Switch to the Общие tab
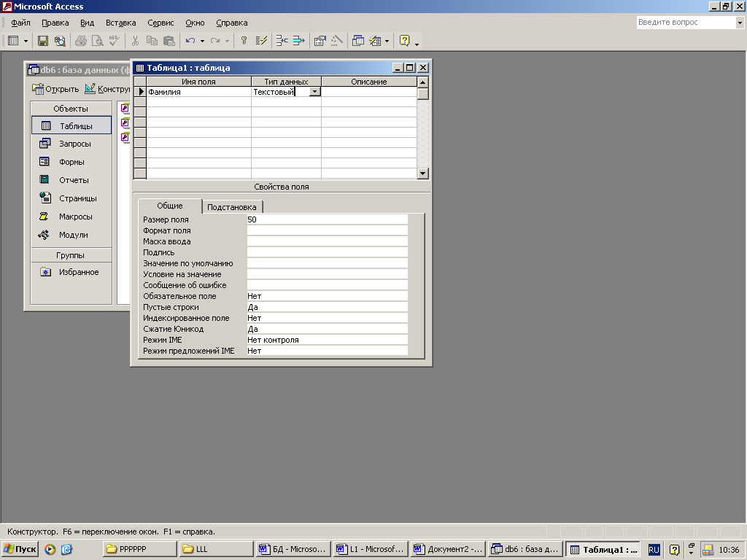 click(x=169, y=206)
